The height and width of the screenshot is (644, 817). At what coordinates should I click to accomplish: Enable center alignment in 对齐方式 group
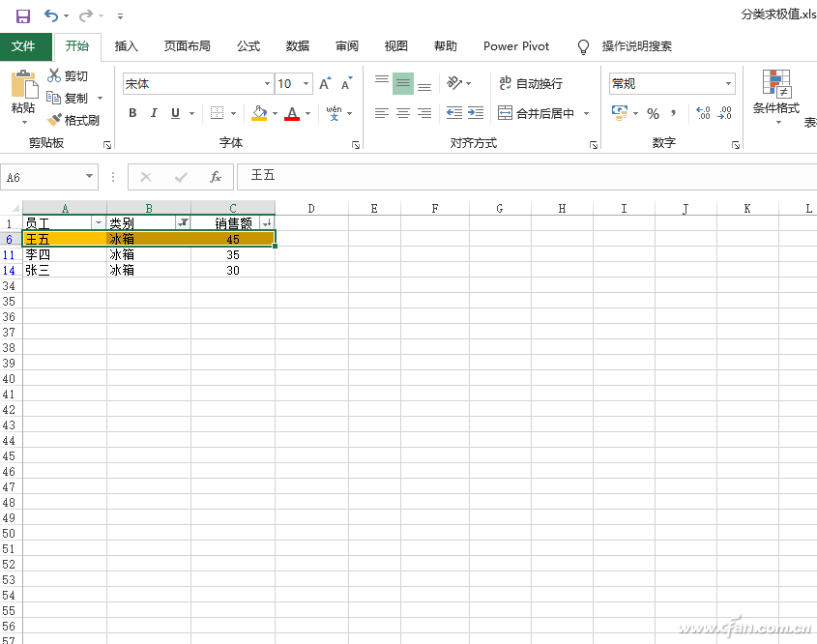tap(400, 112)
